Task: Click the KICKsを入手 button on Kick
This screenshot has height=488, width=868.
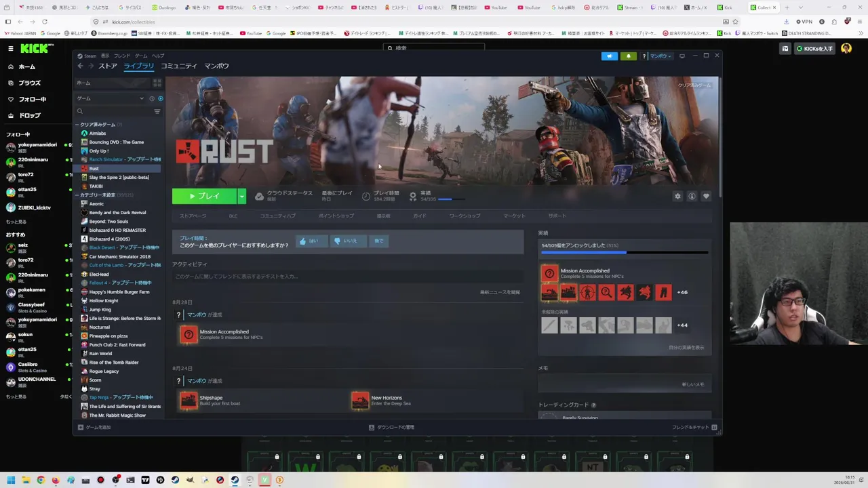Action: 814,49
